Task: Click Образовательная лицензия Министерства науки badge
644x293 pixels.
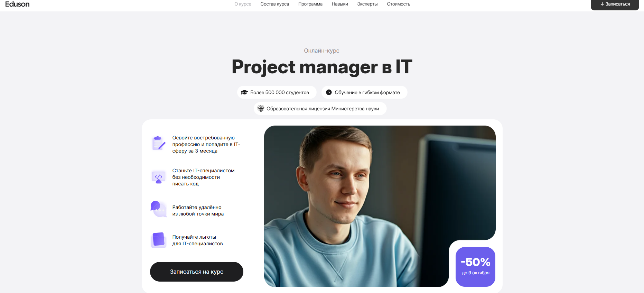Action: [x=320, y=109]
